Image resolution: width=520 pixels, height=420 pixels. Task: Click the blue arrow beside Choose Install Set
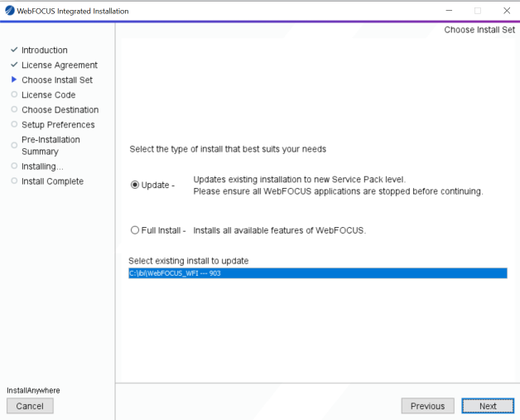14,80
